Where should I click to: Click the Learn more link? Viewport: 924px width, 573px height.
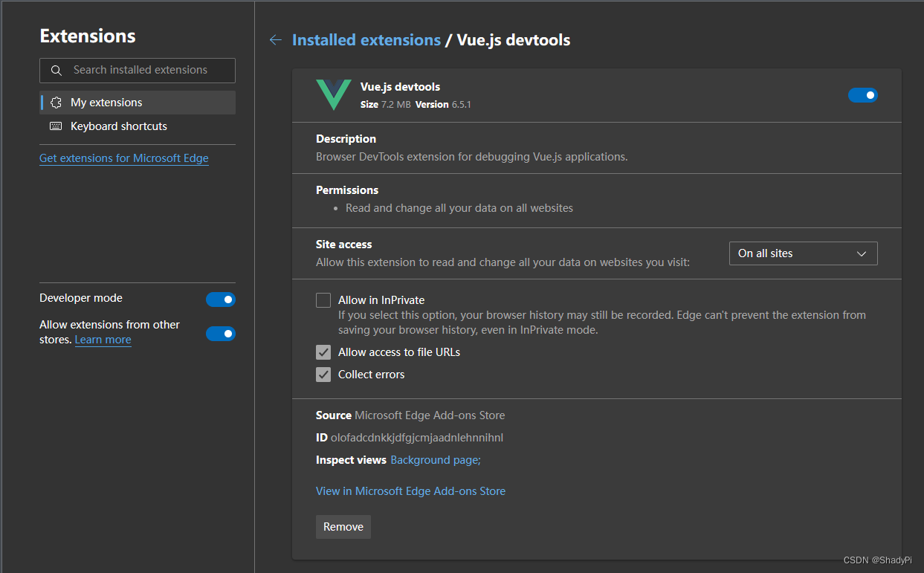tap(103, 340)
